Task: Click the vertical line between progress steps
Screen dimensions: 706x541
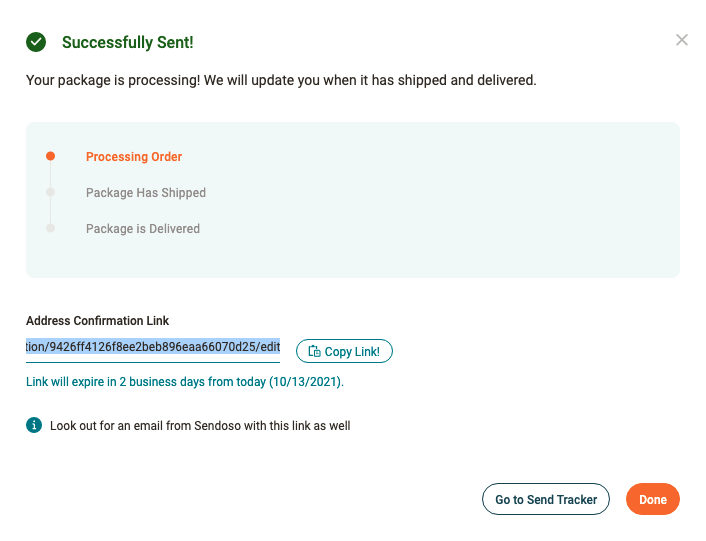Action: 50,176
